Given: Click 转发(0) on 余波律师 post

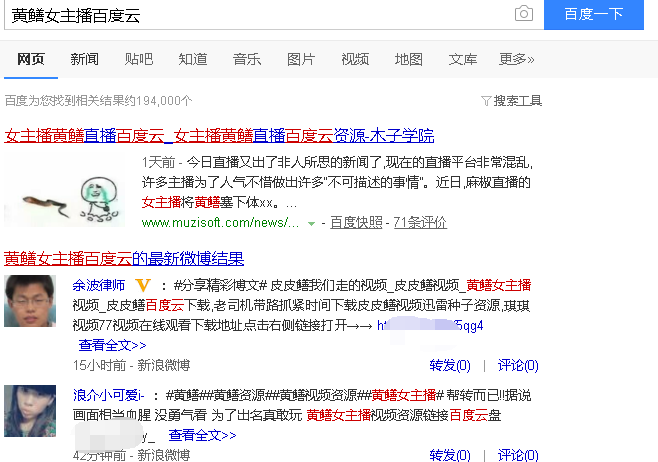Looking at the screenshot, I should pyautogui.click(x=450, y=365).
